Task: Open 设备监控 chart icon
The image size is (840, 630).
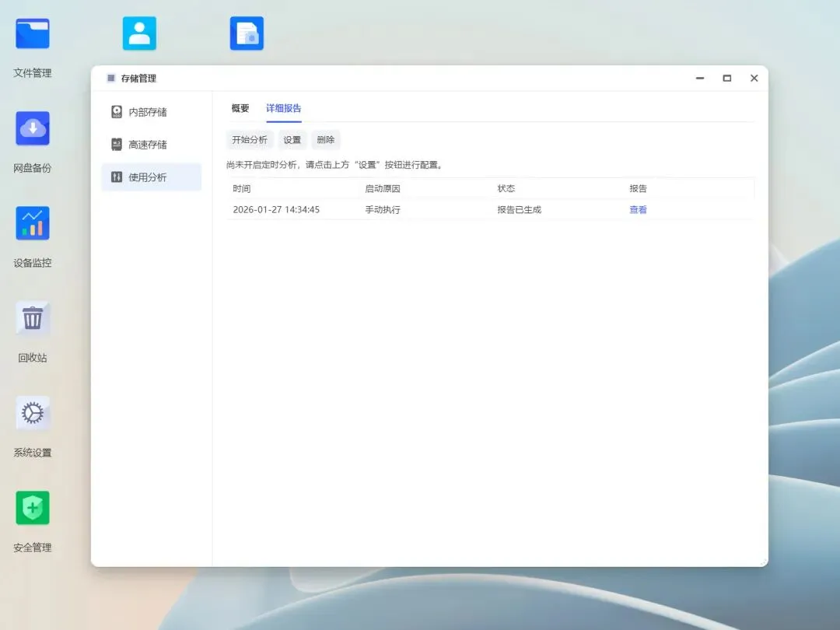Action: pyautogui.click(x=33, y=223)
